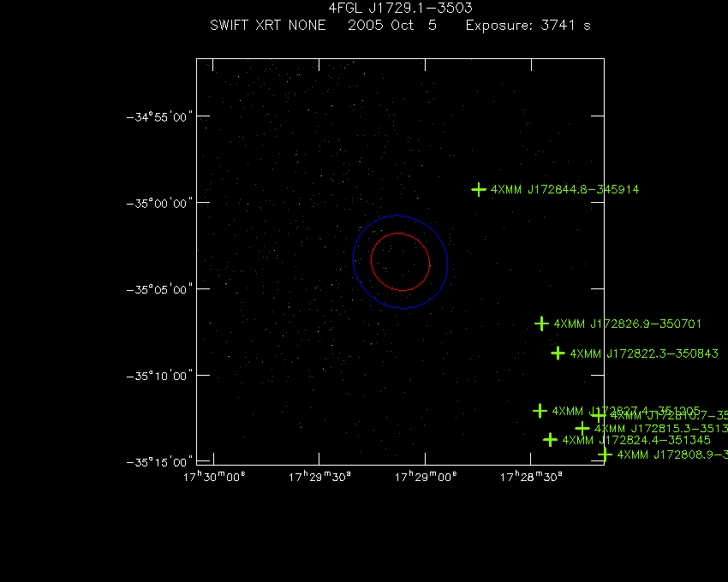Screen dimensions: 728x582
Task: Click the cross marker beside 4XMM J172822.3-350843
Action: [x=558, y=353]
